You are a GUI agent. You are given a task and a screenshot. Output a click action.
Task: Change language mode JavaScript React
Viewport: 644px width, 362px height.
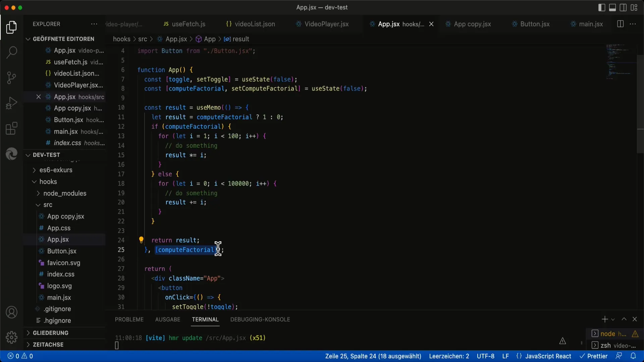coord(548,356)
